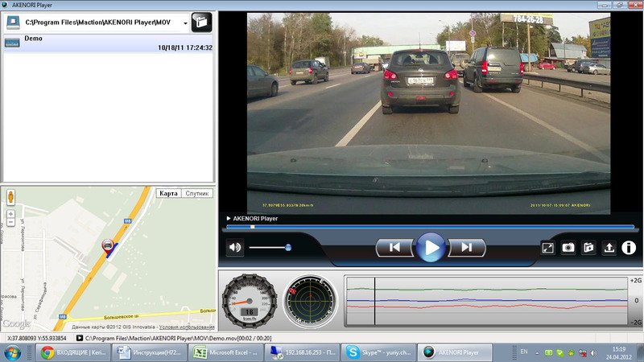Click the AKENORI Player taskbar button
This screenshot has height=362, width=644.
coord(455,352)
